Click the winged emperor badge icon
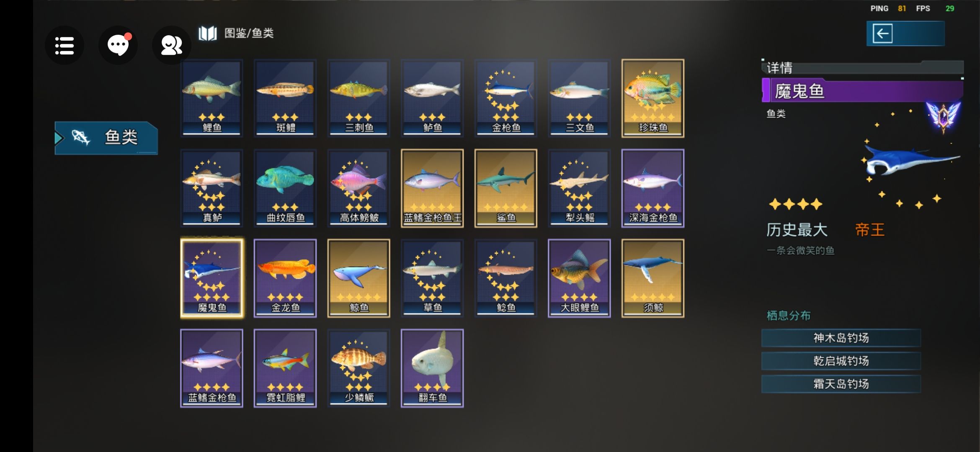 coord(943,116)
